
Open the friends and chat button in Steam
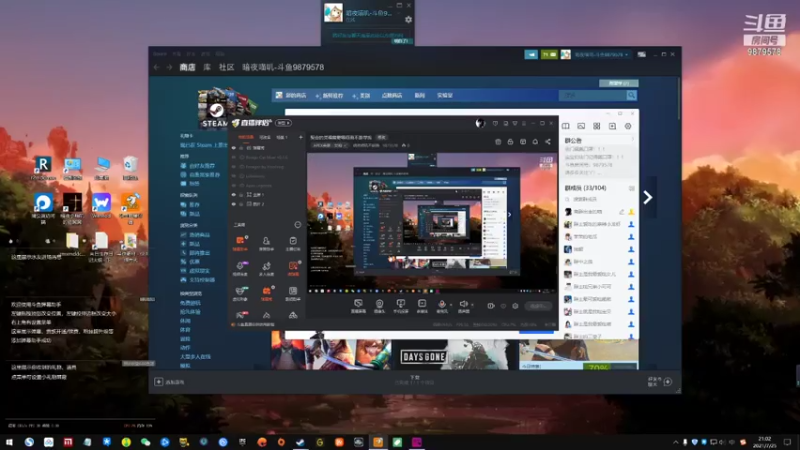[667, 382]
